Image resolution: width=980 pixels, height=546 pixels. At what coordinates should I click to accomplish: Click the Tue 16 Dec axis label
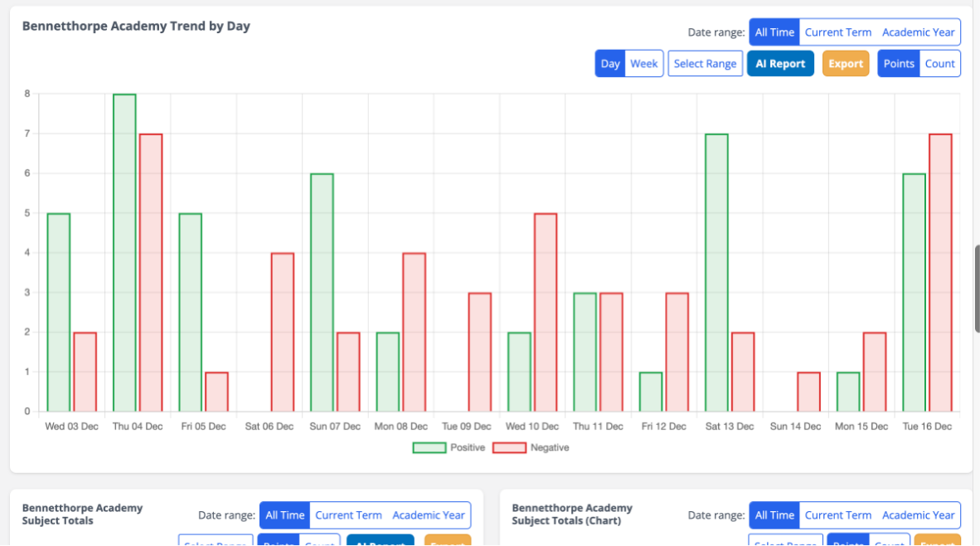tap(927, 427)
